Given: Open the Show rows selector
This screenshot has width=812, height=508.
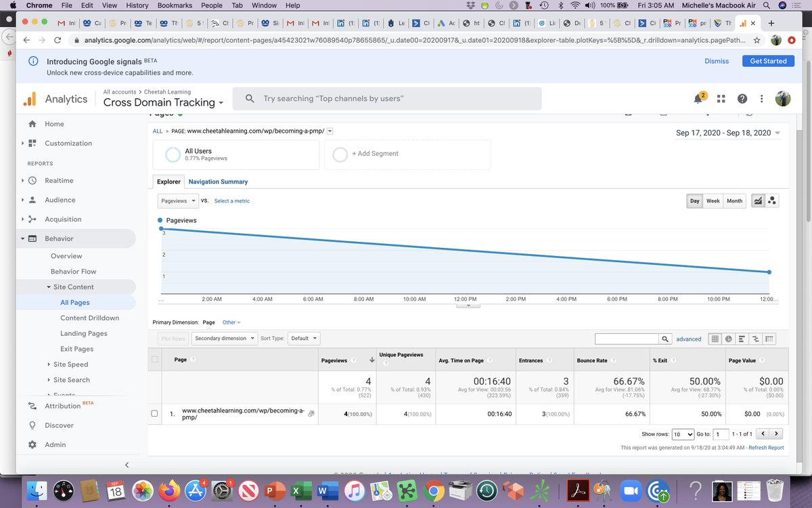Looking at the screenshot, I should pyautogui.click(x=683, y=434).
